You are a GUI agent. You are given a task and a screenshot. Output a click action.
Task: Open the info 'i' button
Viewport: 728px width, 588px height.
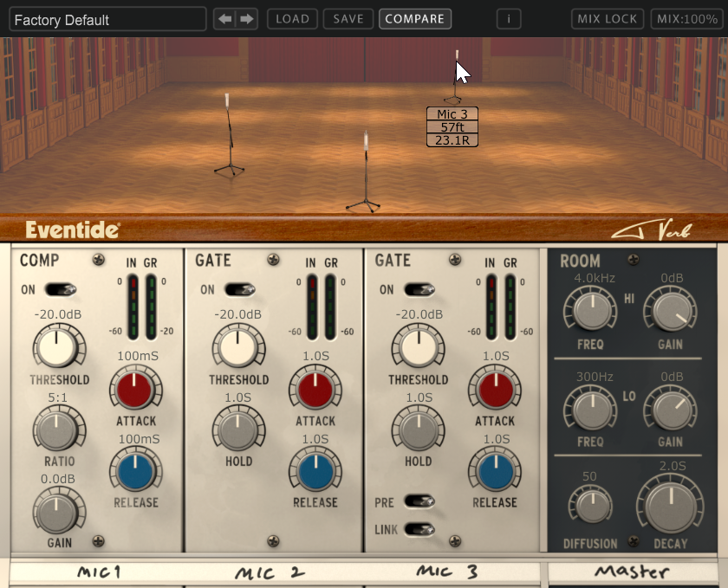[x=509, y=18]
